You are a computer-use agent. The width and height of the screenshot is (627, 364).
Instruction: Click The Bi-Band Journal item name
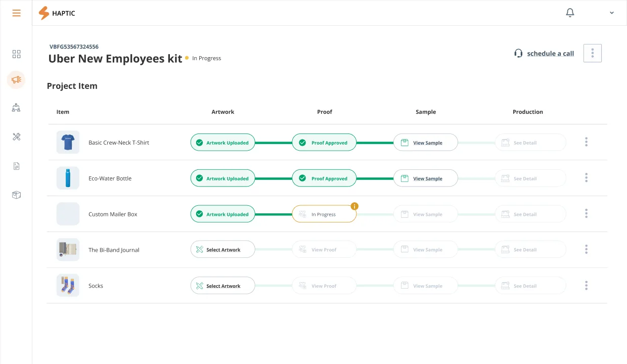click(x=114, y=250)
